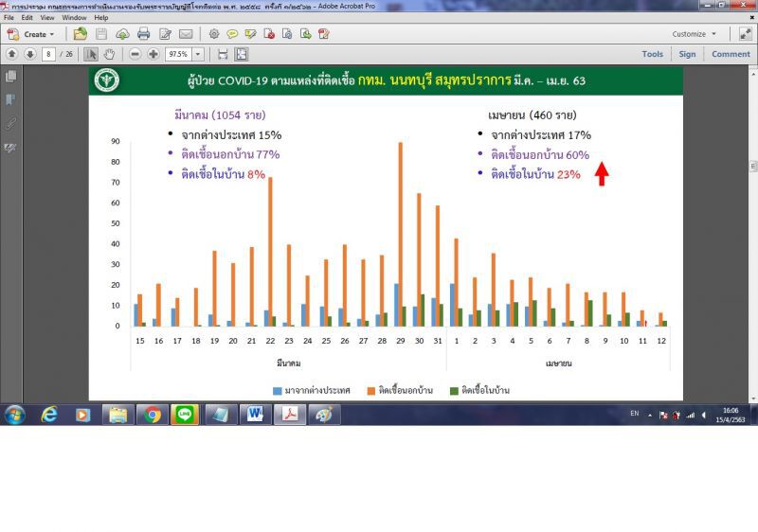
Task: Open the Tools pane
Action: (652, 54)
